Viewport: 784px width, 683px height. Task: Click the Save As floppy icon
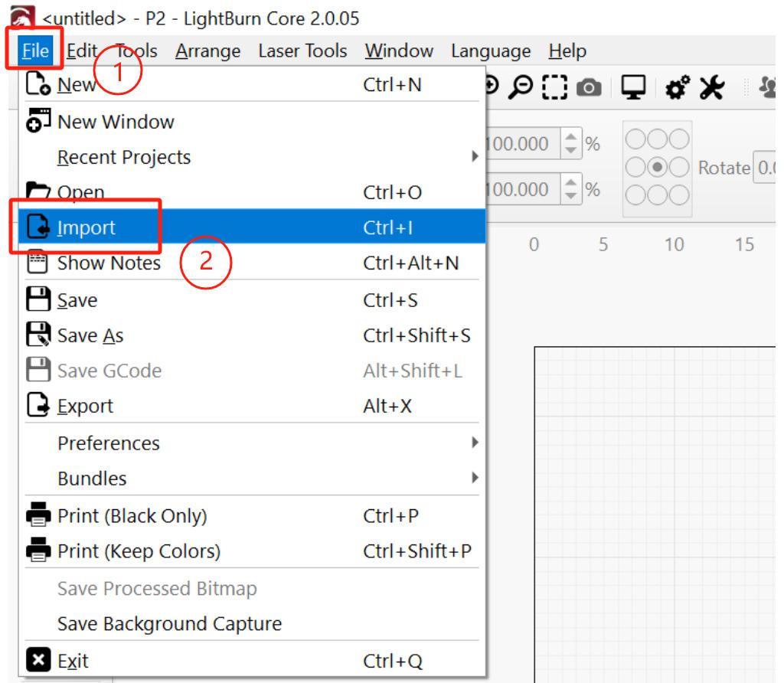(x=38, y=335)
